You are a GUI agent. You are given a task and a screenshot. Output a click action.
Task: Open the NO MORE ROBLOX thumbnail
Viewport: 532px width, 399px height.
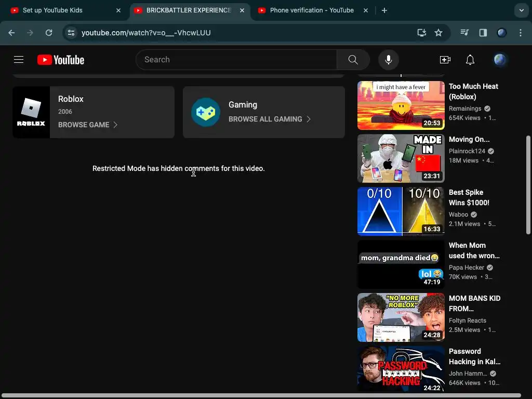click(x=401, y=317)
